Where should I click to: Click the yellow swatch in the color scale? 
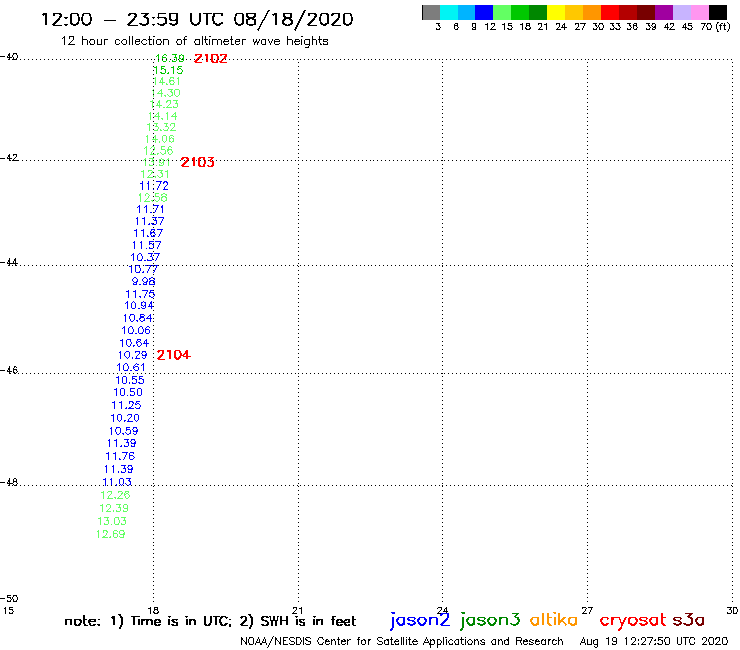click(x=556, y=12)
